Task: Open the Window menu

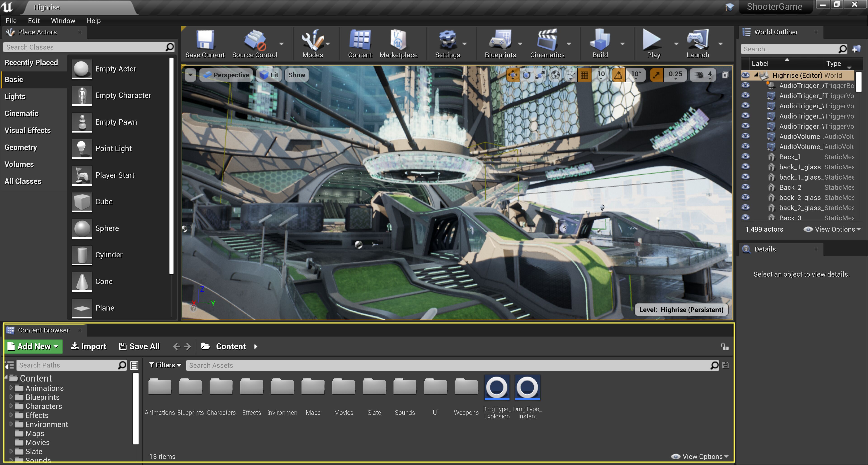Action: (63, 21)
